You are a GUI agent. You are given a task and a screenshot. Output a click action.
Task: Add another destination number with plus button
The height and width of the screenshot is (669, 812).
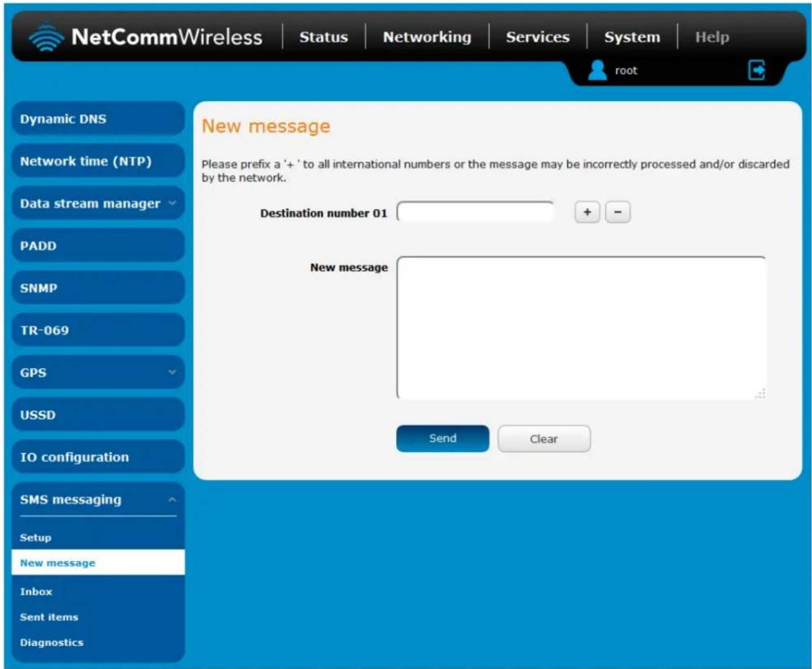(x=587, y=212)
